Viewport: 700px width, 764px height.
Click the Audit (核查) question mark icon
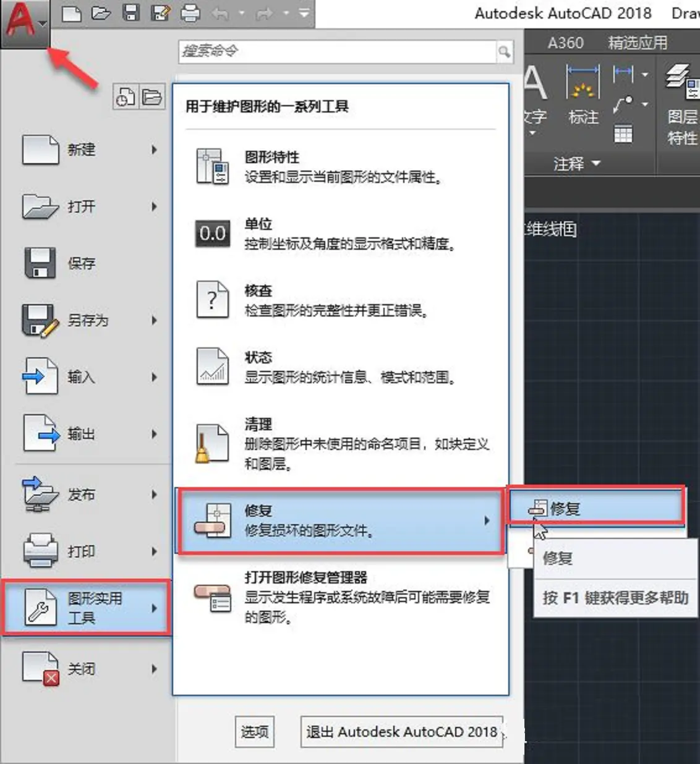coord(213,299)
